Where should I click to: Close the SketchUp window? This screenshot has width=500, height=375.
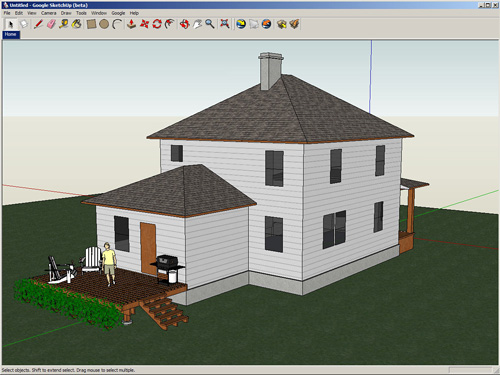click(495, 5)
